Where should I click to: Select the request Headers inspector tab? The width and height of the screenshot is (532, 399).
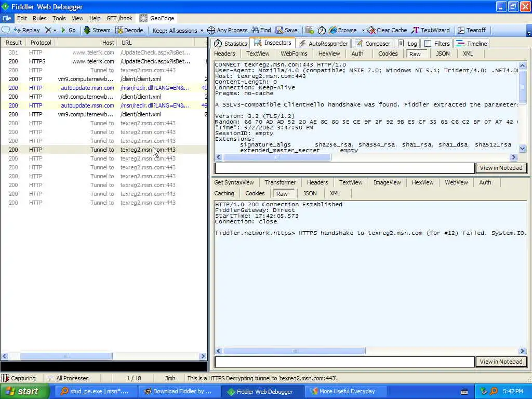pos(224,54)
